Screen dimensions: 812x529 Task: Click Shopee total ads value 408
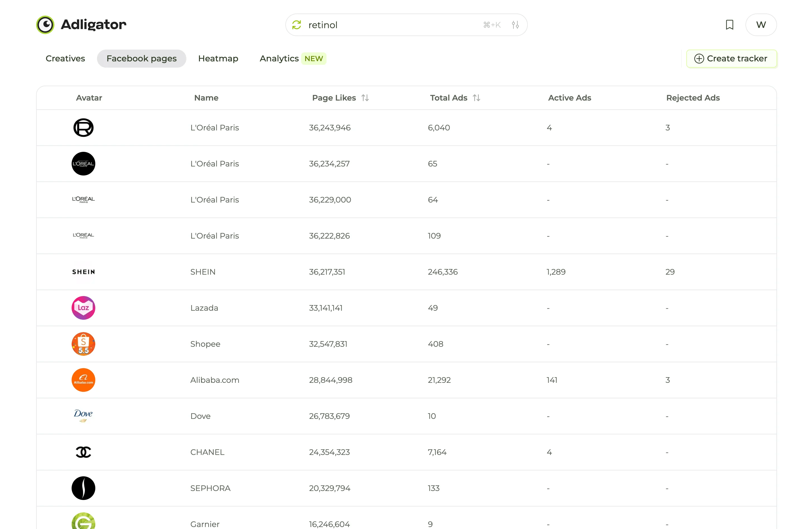click(x=435, y=344)
